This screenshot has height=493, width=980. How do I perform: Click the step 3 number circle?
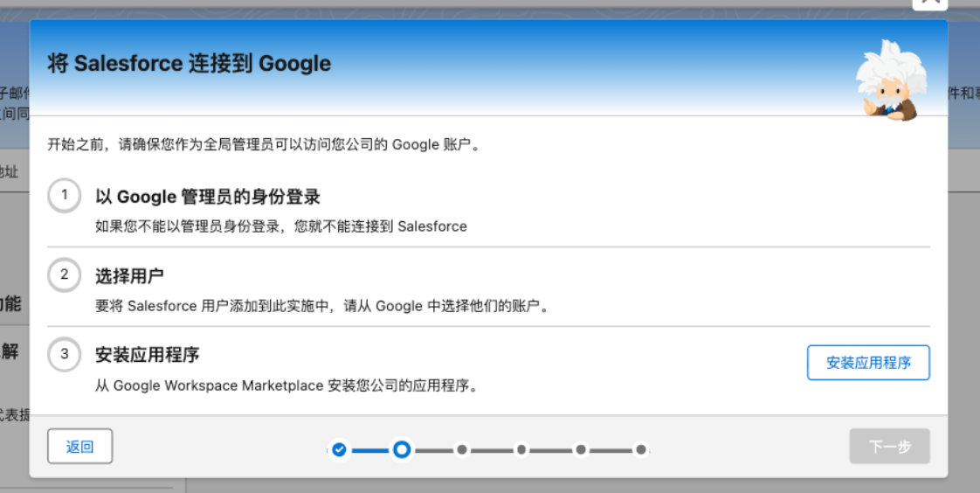tap(65, 354)
